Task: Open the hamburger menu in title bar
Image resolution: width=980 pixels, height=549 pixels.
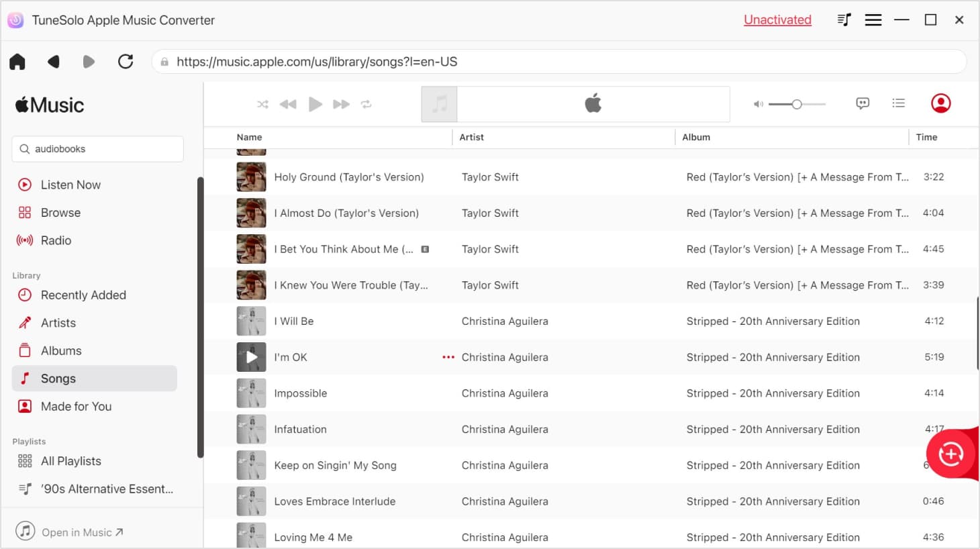Action: (x=873, y=20)
